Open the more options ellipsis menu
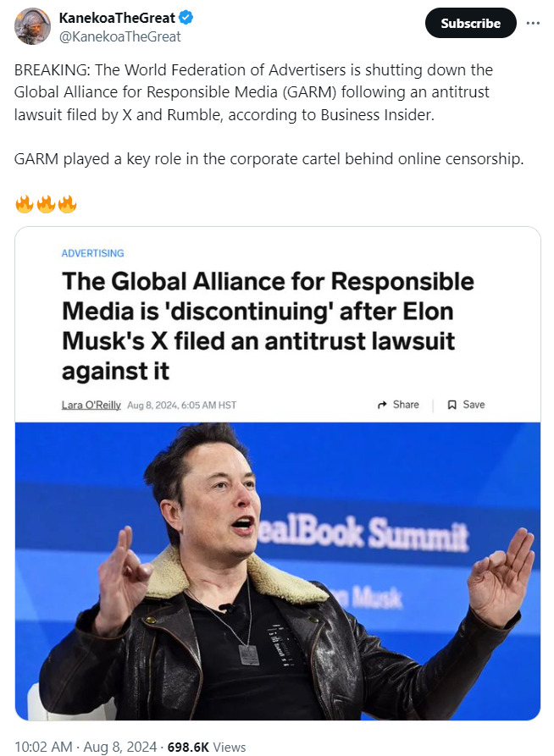Image resolution: width=554 pixels, height=756 pixels. tap(533, 23)
